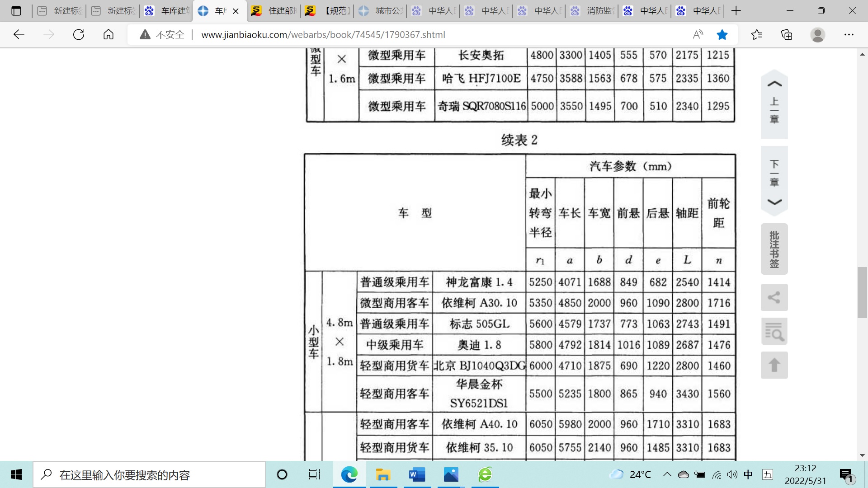Open the read aloud feature
Image resolution: width=868 pixels, height=488 pixels.
point(698,34)
